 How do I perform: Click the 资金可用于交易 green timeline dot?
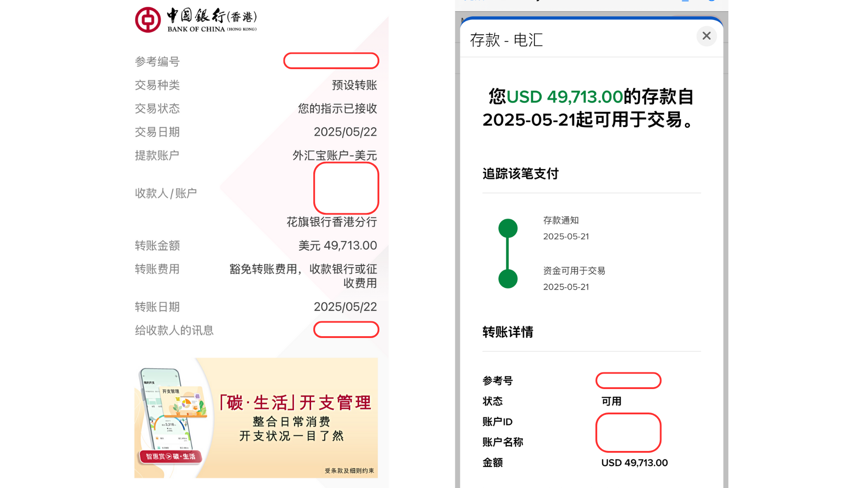pos(508,279)
